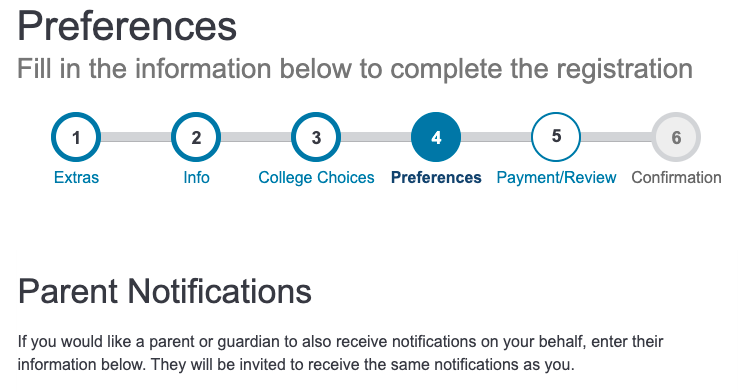Screen dimensions: 743x392
Task: Select the bold Preferences step label
Action: [x=436, y=177]
